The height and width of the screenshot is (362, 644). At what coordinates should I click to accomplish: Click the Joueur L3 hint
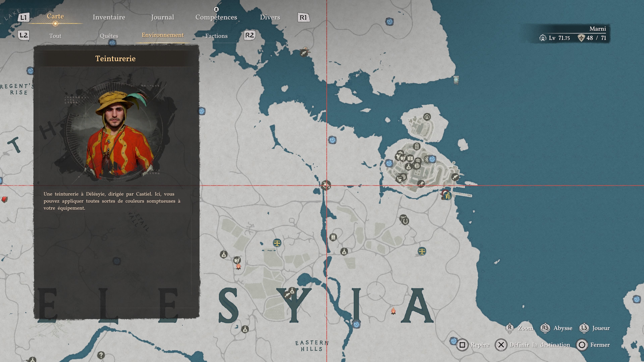point(584,328)
